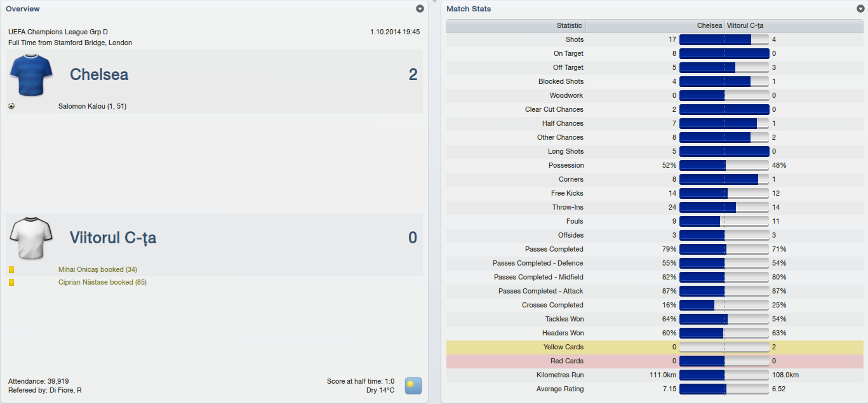This screenshot has width=868, height=404.
Task: Click the Possession comparison bar
Action: 724,165
